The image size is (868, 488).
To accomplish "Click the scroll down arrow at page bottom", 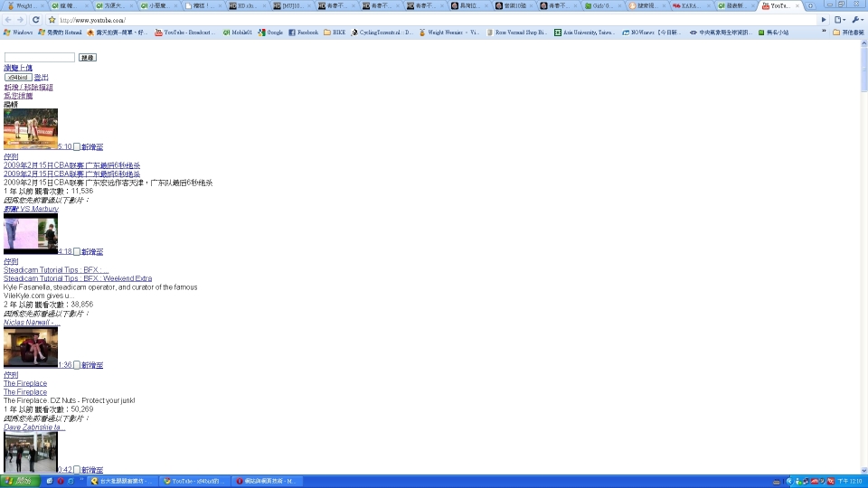I will (863, 470).
